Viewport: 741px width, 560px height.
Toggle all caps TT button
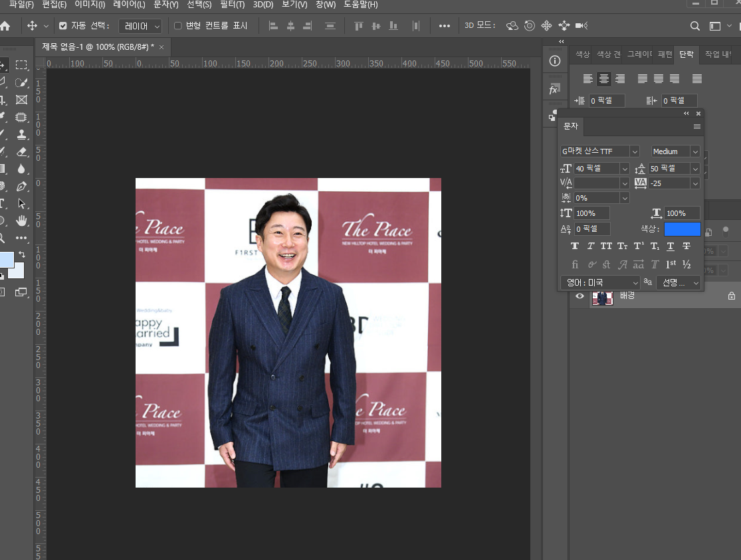606,246
